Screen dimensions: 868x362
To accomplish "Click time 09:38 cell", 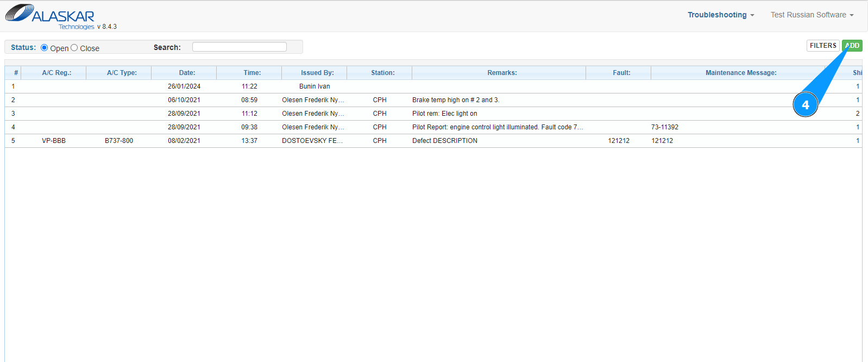I will click(x=249, y=127).
